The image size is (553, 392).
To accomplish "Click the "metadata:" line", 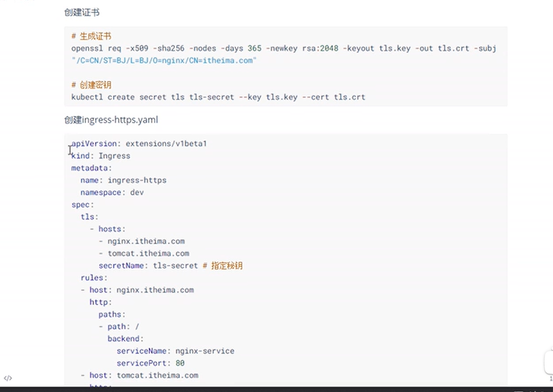I will (91, 168).
